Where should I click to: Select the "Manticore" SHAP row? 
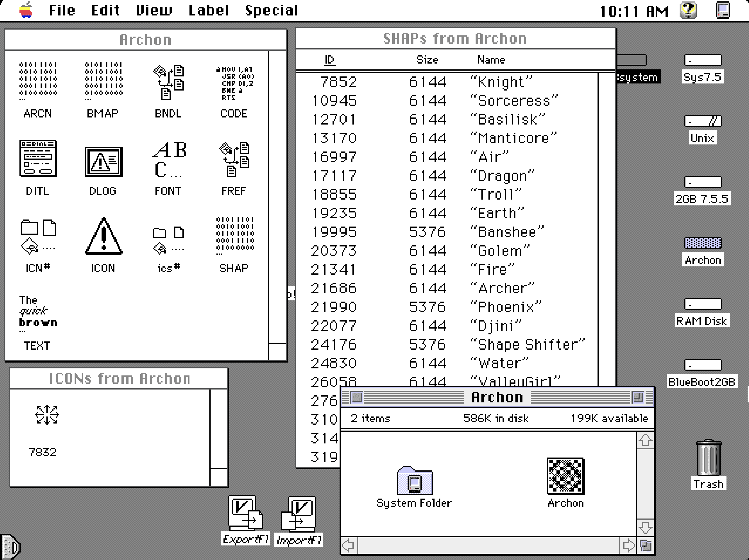click(447, 138)
